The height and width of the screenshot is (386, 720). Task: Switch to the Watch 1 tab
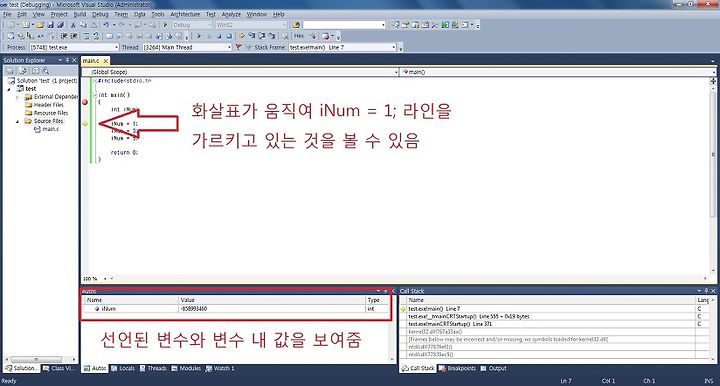tap(220, 368)
